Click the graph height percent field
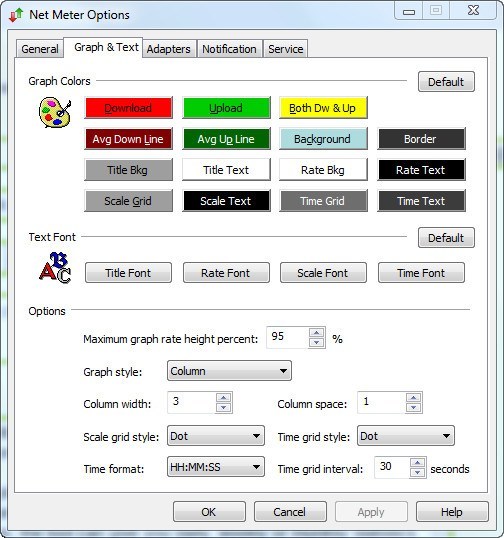Viewport: 504px width, 538px height. click(288, 337)
